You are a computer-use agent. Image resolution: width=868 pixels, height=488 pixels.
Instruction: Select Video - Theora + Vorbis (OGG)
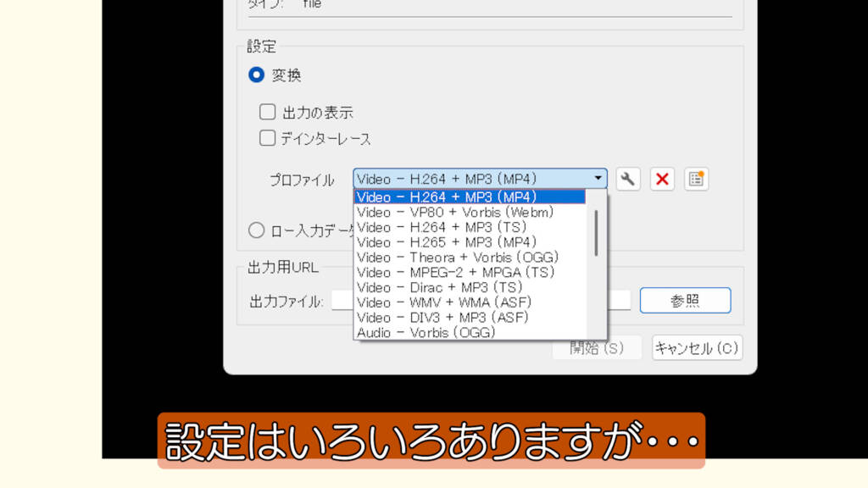(458, 258)
